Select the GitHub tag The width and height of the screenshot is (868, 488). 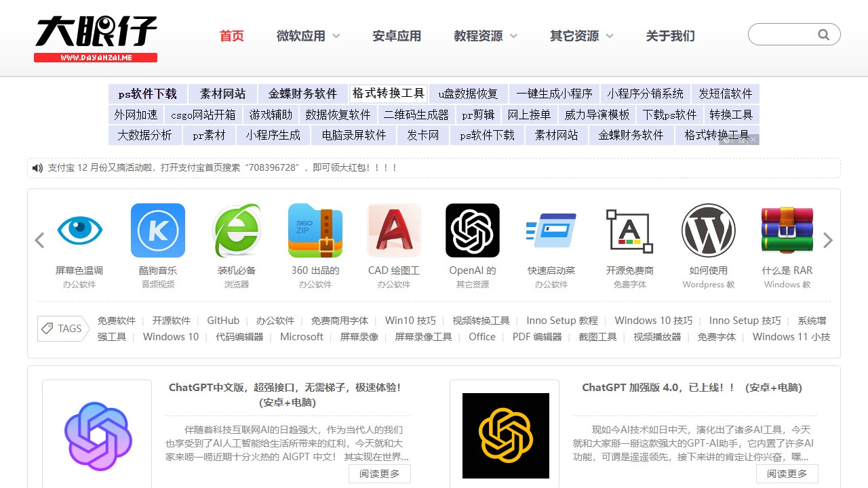[223, 321]
